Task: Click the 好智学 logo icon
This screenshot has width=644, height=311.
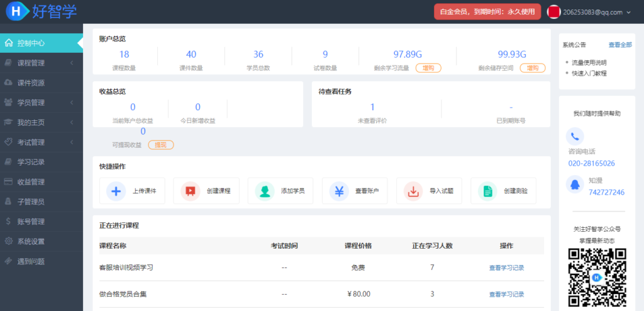Action: click(x=17, y=11)
